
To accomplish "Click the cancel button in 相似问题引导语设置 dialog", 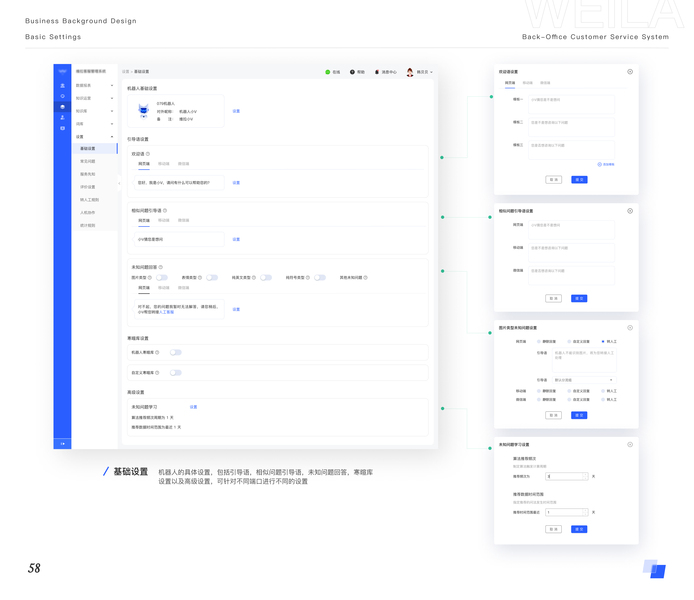I will pos(553,299).
